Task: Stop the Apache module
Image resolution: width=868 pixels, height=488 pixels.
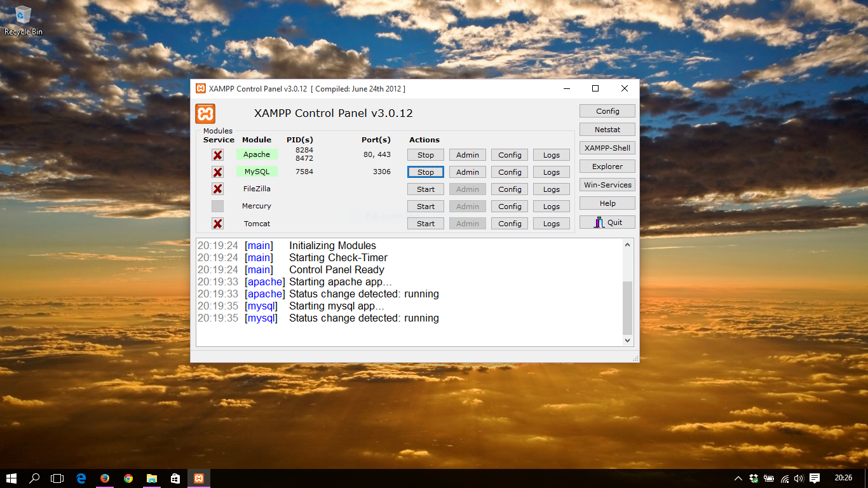Action: 426,155
